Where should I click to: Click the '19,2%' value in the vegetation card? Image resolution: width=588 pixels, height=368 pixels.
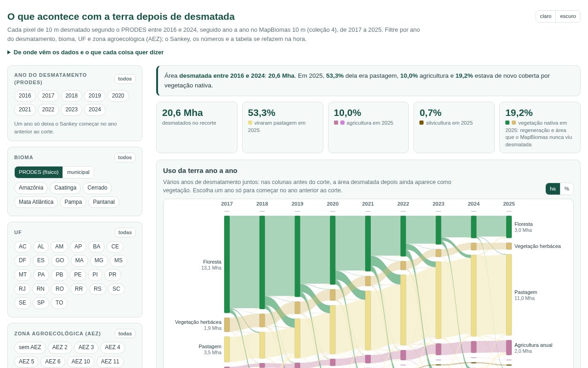coord(519,113)
